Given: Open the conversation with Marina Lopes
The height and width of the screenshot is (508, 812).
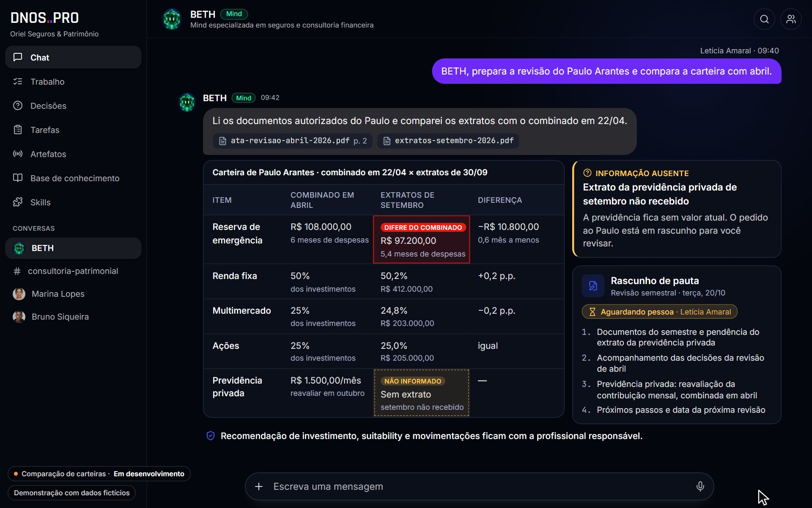Looking at the screenshot, I should coord(73,294).
